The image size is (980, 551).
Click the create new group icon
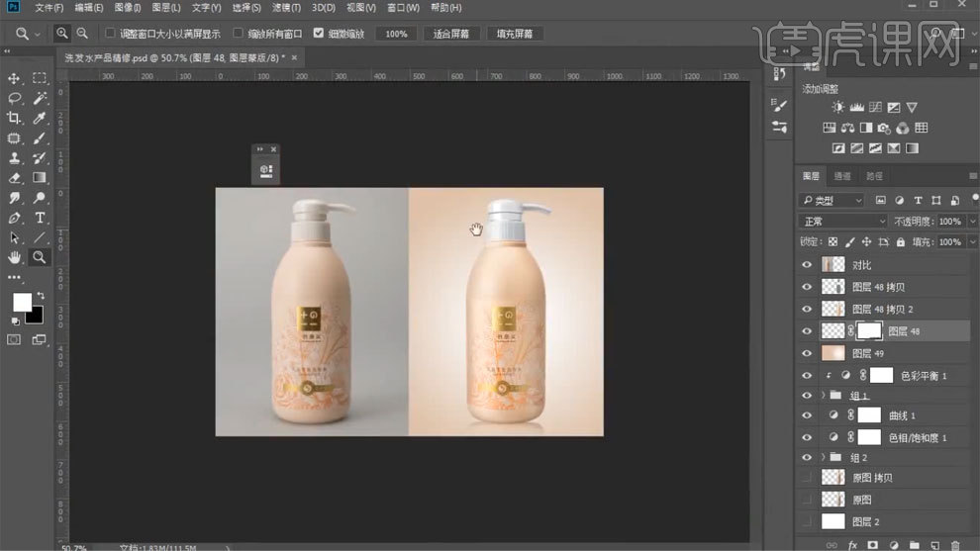coord(915,545)
